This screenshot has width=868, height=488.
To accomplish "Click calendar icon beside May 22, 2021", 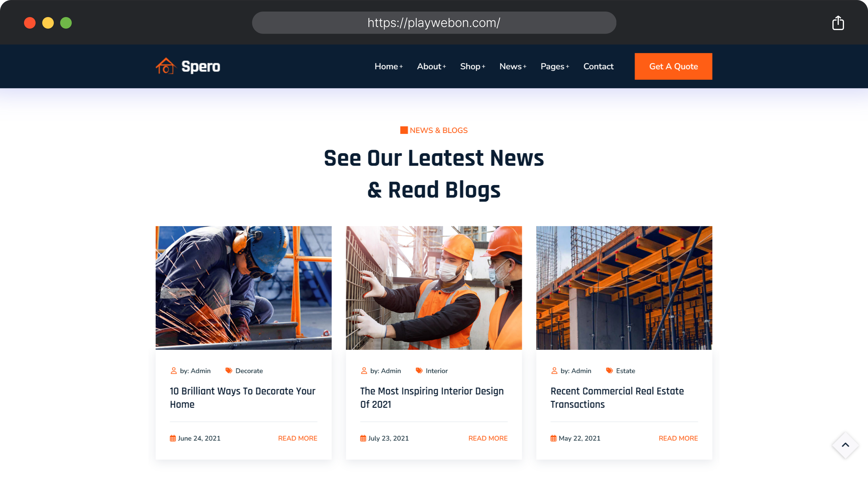I will (553, 438).
